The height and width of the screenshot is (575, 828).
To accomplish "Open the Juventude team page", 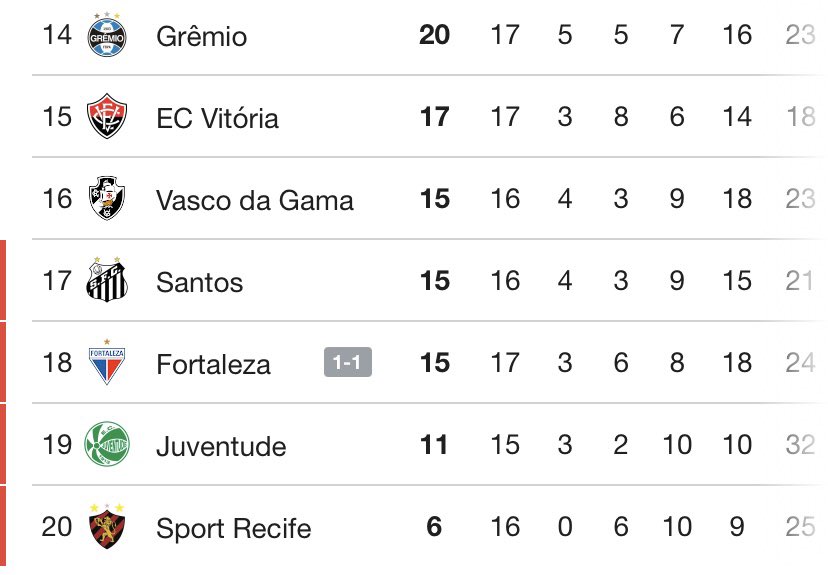I will pos(221,446).
